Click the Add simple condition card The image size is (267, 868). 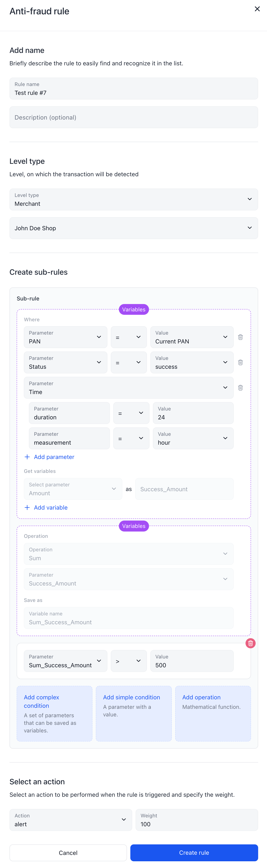coord(134,714)
